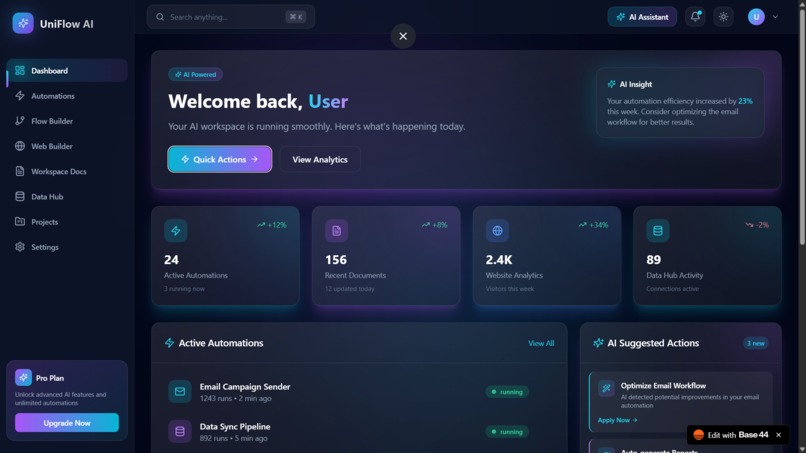Click Edit with Base44 badge
Viewport: 806px width, 453px height.
point(731,435)
